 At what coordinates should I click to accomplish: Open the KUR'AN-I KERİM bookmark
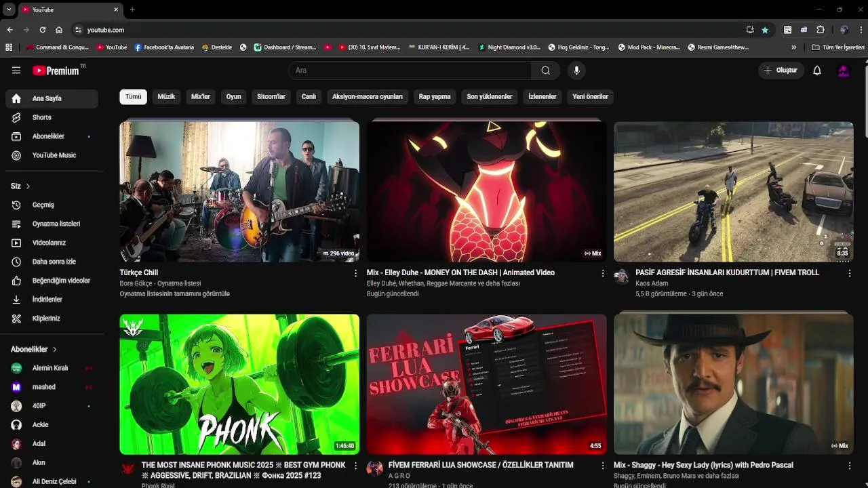439,47
